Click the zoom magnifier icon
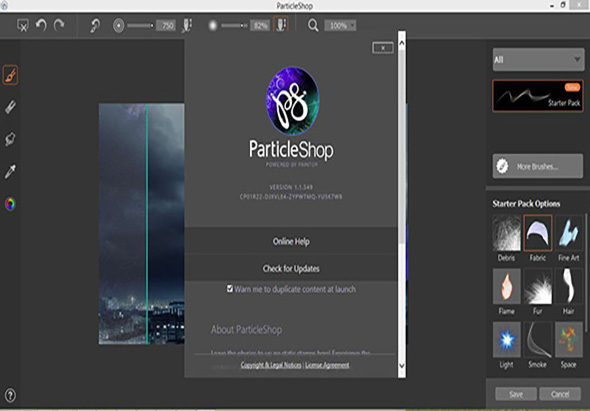Screen dimensions: 590x411 point(313,26)
